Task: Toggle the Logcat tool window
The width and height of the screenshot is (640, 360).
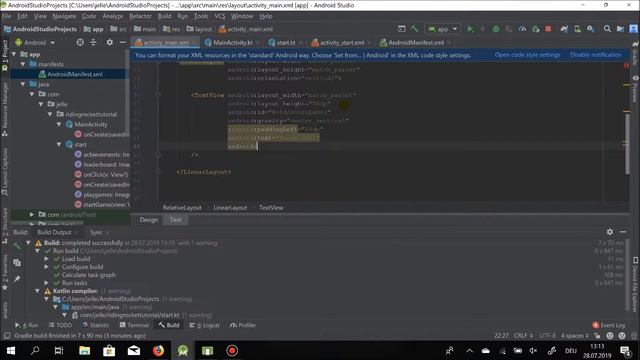Action: (x=204, y=325)
